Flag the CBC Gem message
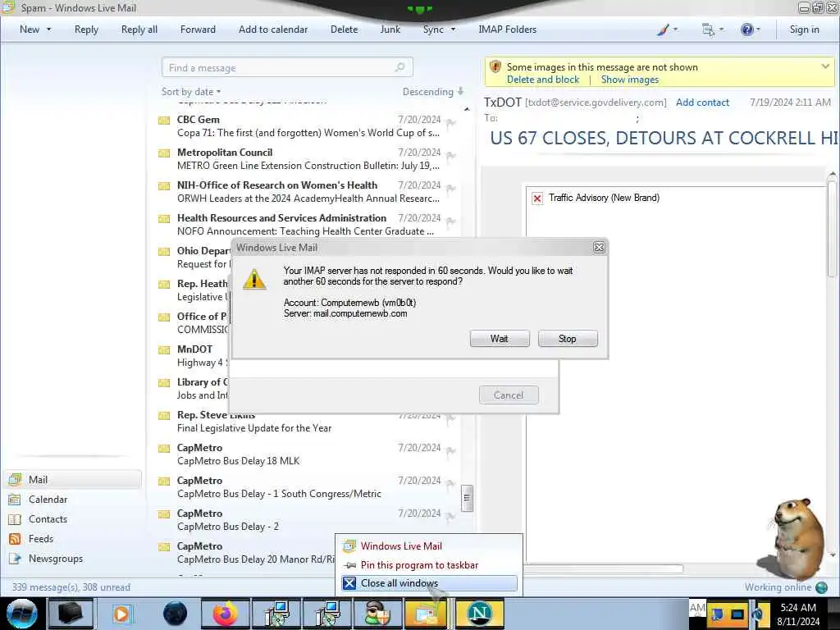This screenshot has height=630, width=840. (451, 123)
